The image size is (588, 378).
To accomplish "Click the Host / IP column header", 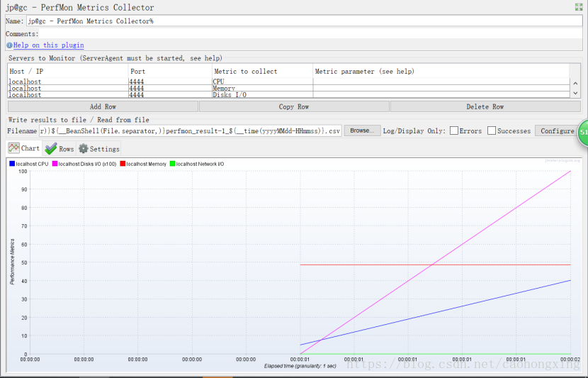I will [68, 72].
